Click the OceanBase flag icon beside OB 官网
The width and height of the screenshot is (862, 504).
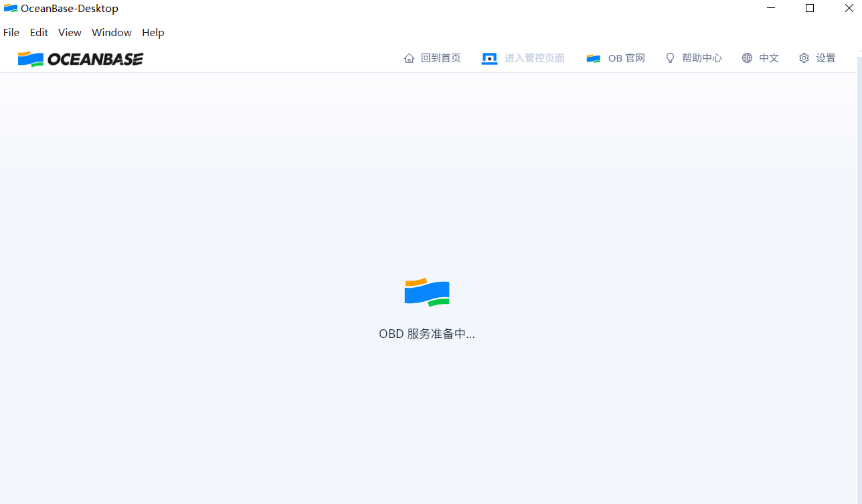pyautogui.click(x=593, y=58)
